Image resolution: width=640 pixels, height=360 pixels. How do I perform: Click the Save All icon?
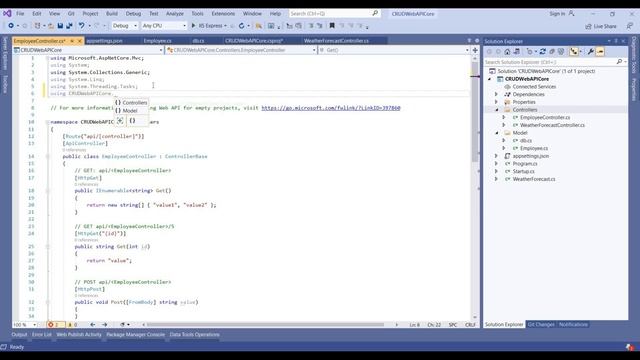69,26
